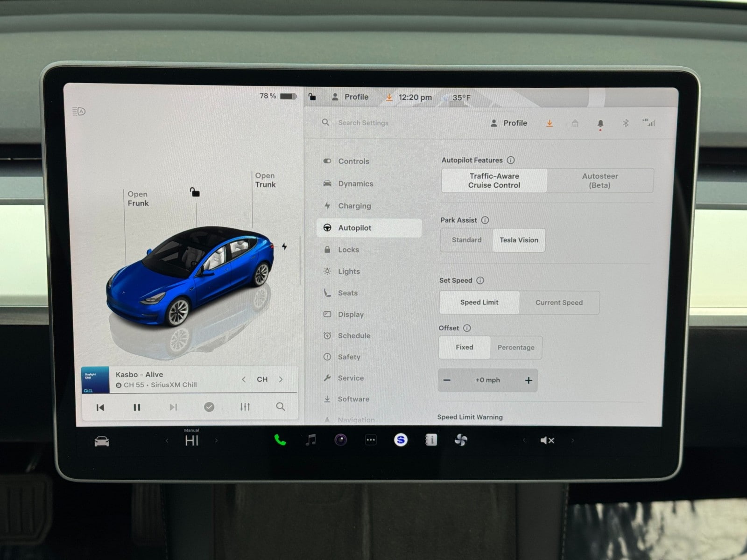This screenshot has height=560, width=747.
Task: Tap the Bluetooth icon
Action: point(626,123)
